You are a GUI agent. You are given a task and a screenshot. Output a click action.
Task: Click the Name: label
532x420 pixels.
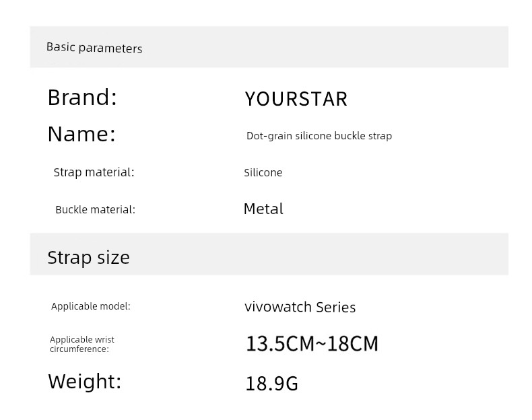click(81, 134)
